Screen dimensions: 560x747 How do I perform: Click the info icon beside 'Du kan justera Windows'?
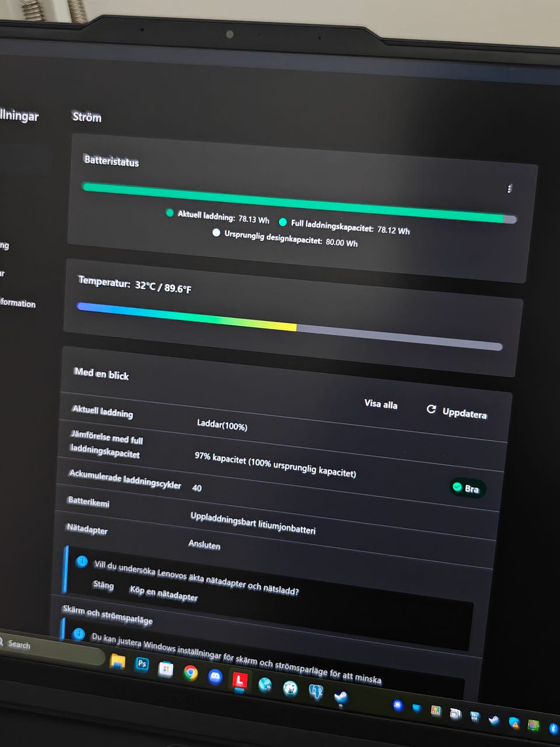(x=79, y=634)
